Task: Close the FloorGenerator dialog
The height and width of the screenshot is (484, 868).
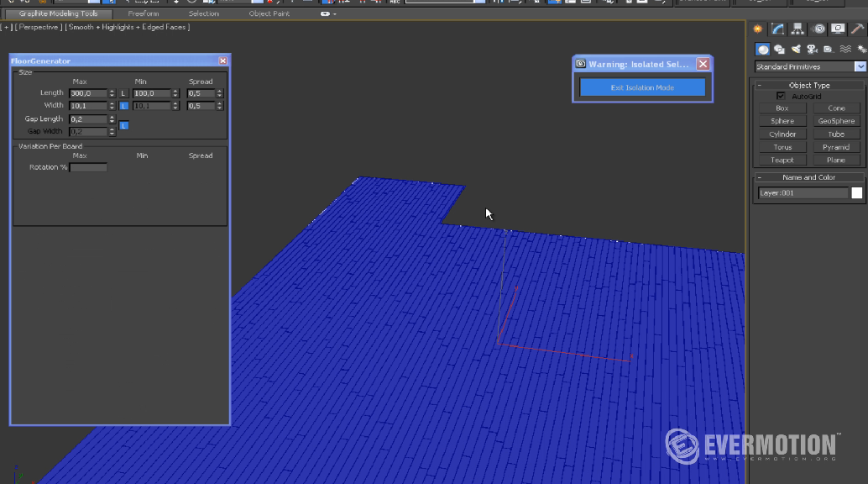Action: pyautogui.click(x=223, y=60)
